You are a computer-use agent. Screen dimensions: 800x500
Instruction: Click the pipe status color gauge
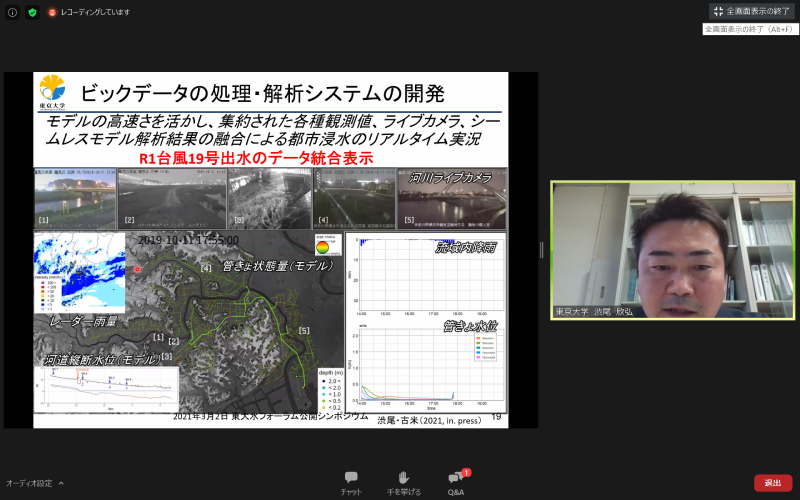coord(321,246)
